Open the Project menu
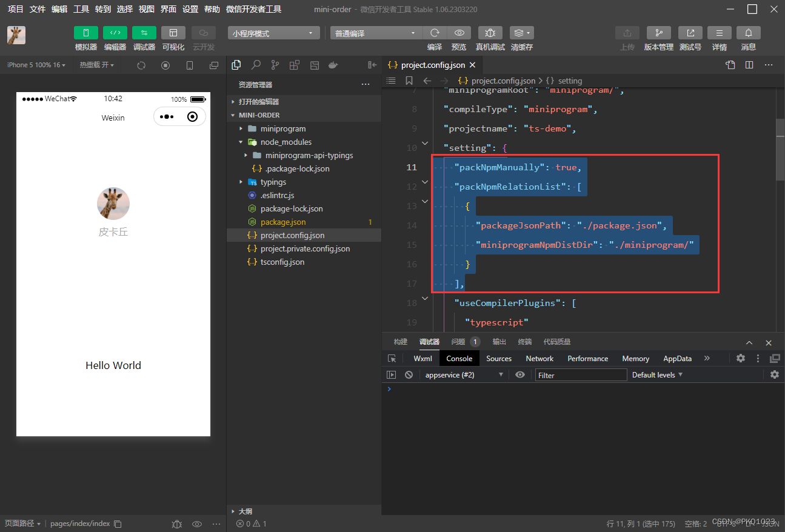This screenshot has width=785, height=532. click(x=15, y=9)
